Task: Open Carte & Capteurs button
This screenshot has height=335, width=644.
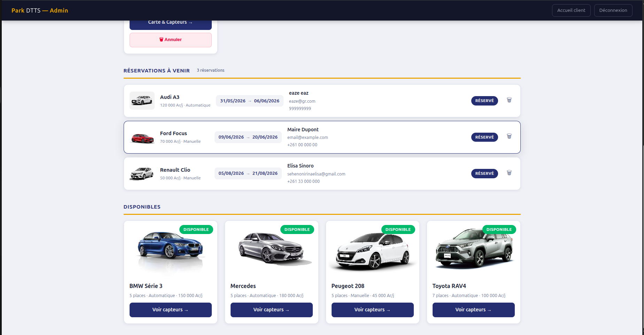Action: coord(171,24)
